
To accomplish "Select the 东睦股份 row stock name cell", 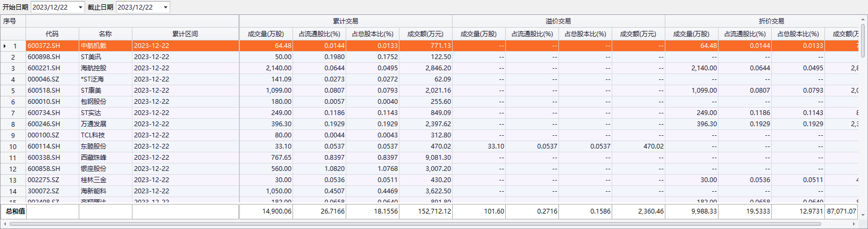I will [x=105, y=146].
